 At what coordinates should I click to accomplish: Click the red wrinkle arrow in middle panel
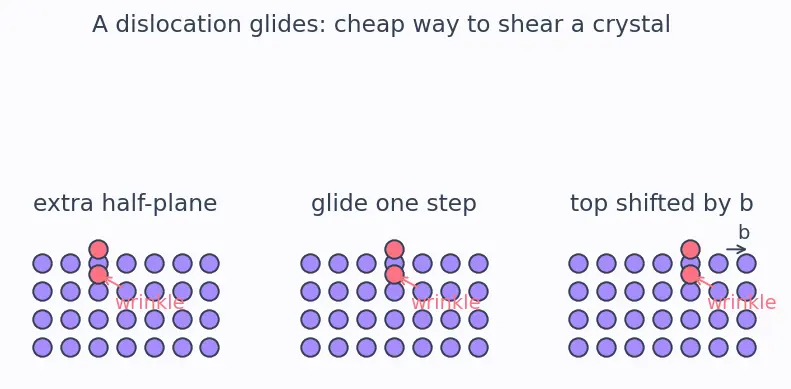409,282
